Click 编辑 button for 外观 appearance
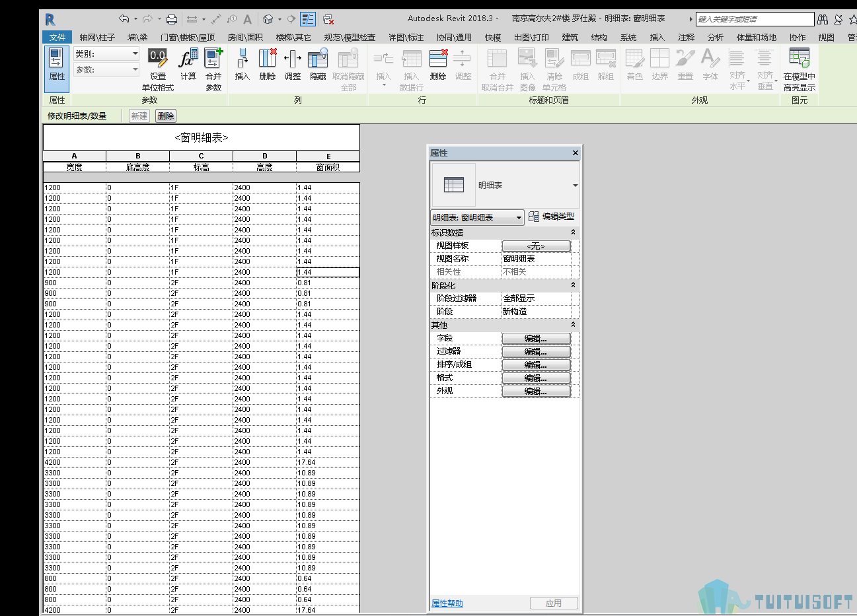 click(x=536, y=391)
